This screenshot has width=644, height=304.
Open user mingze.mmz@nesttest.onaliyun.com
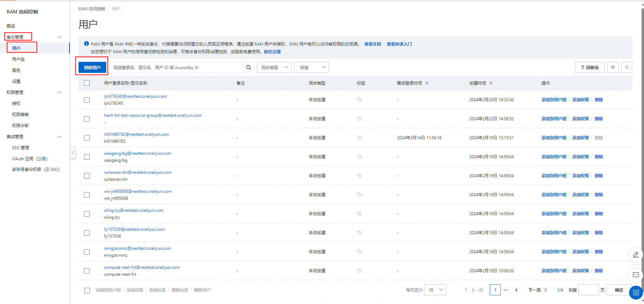[138, 248]
